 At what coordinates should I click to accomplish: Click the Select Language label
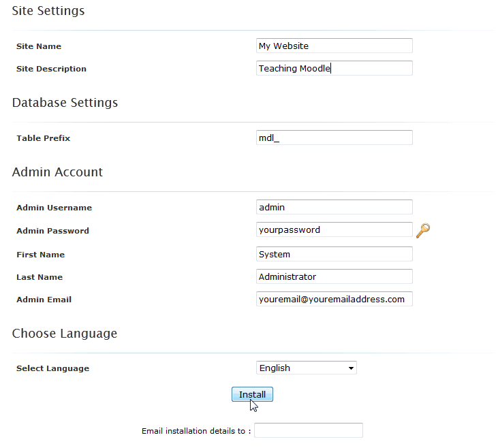pyautogui.click(x=52, y=368)
